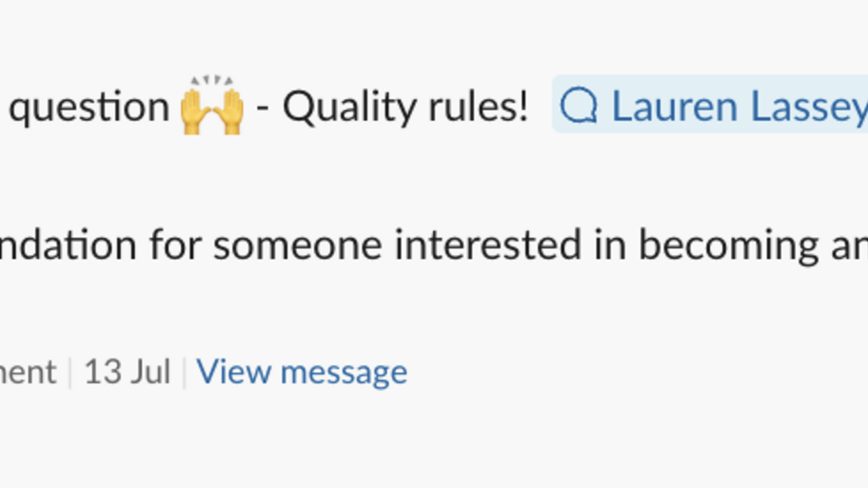Click the word Quality in the title

[349, 107]
